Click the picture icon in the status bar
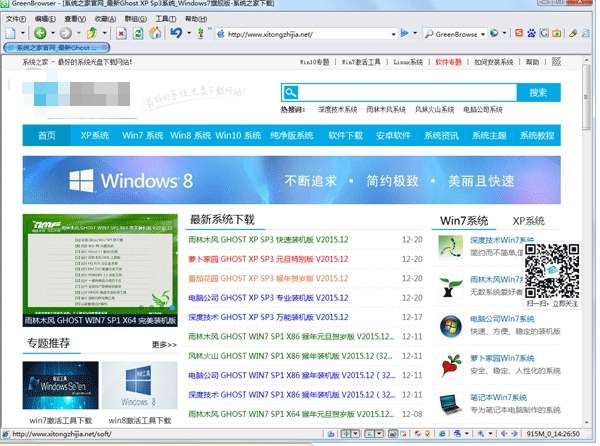Viewport: 600px width, 446px height. (392, 434)
